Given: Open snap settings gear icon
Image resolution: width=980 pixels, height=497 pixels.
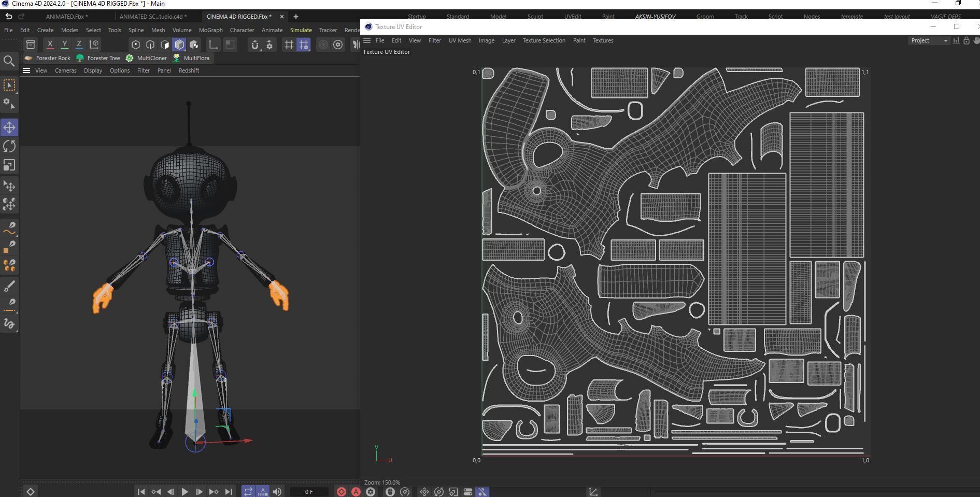Looking at the screenshot, I should [x=269, y=45].
